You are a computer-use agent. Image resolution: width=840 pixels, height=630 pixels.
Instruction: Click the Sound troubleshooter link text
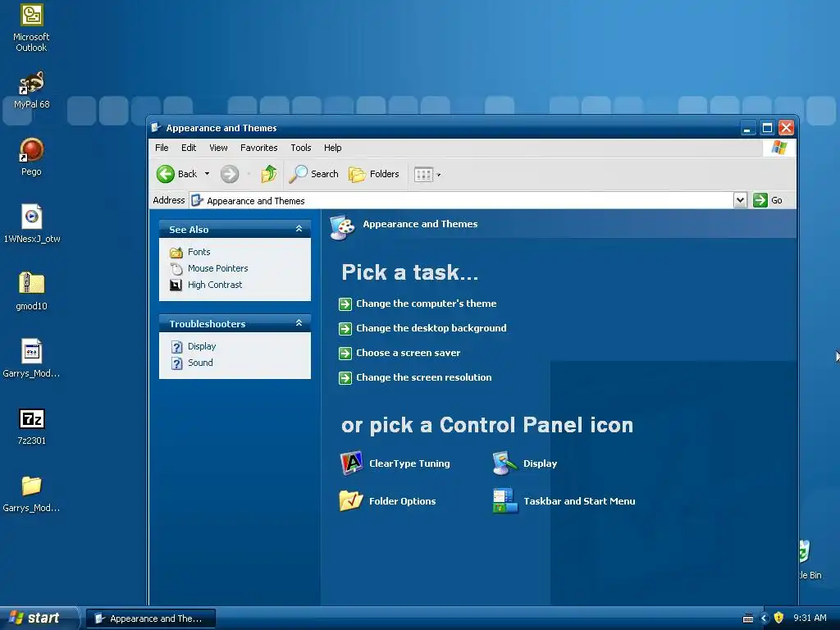tap(200, 363)
